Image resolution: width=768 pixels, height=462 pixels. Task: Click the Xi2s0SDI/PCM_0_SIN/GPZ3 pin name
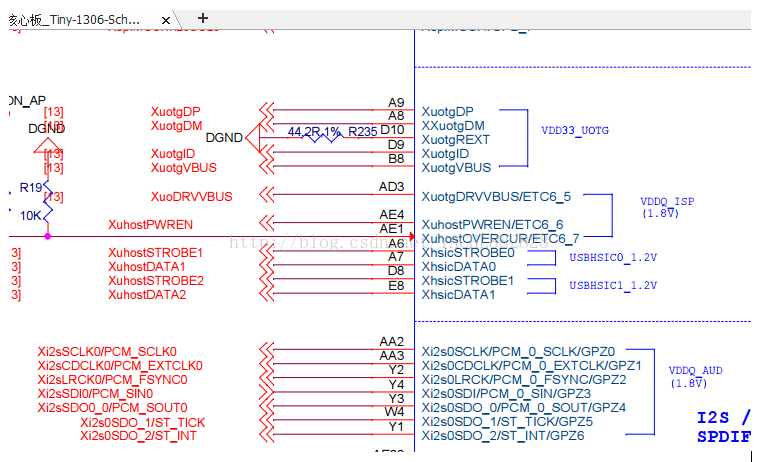506,394
